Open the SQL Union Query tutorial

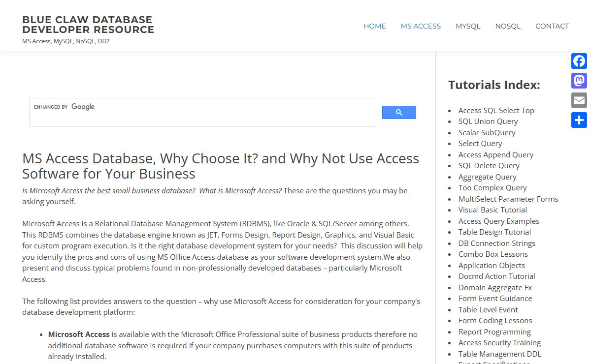488,121
